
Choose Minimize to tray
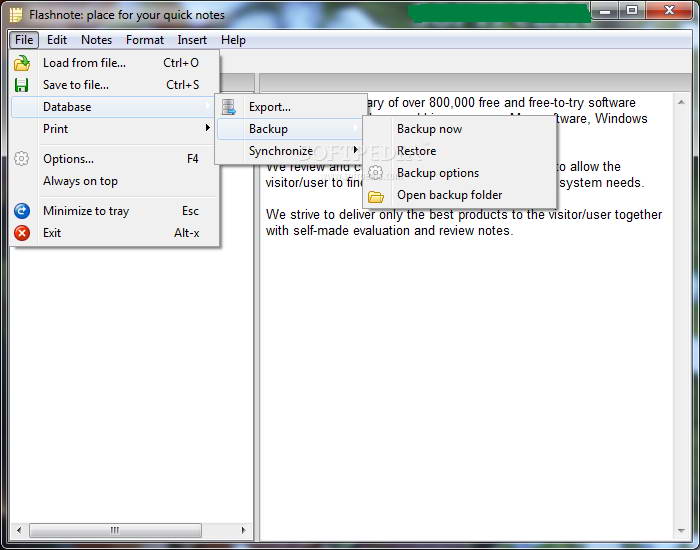coord(114,211)
